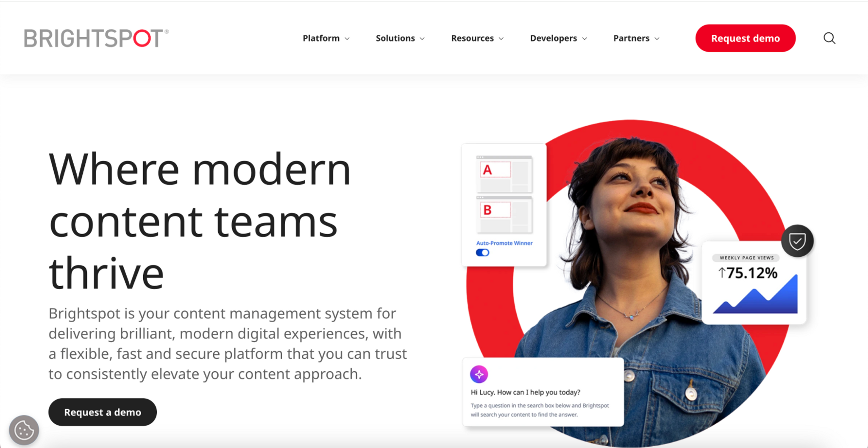Expand the Platform chevron
Image resolution: width=868 pixels, height=448 pixels.
[347, 39]
